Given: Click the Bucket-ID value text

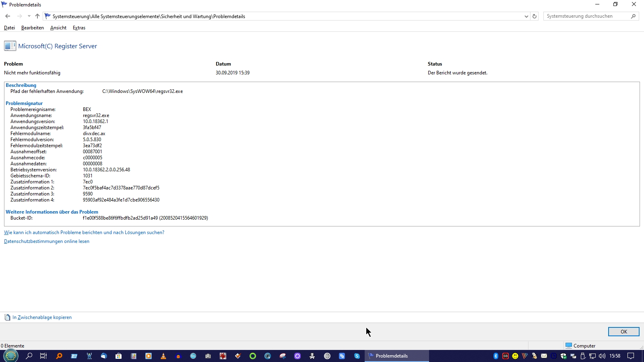Looking at the screenshot, I should 145,218.
